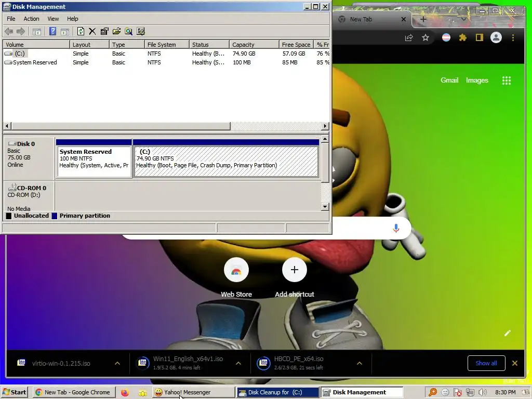Image resolution: width=532 pixels, height=399 pixels.
Task: Sort by Status column header
Action: point(209,45)
